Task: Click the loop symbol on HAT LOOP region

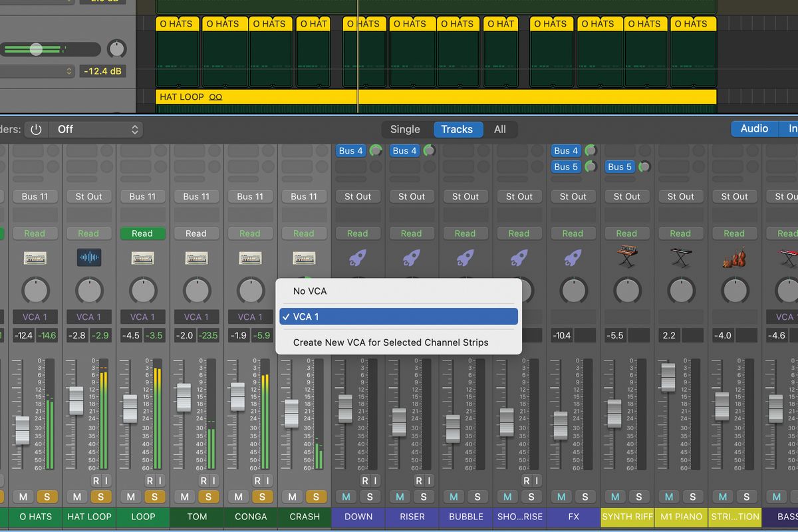Action: [216, 97]
